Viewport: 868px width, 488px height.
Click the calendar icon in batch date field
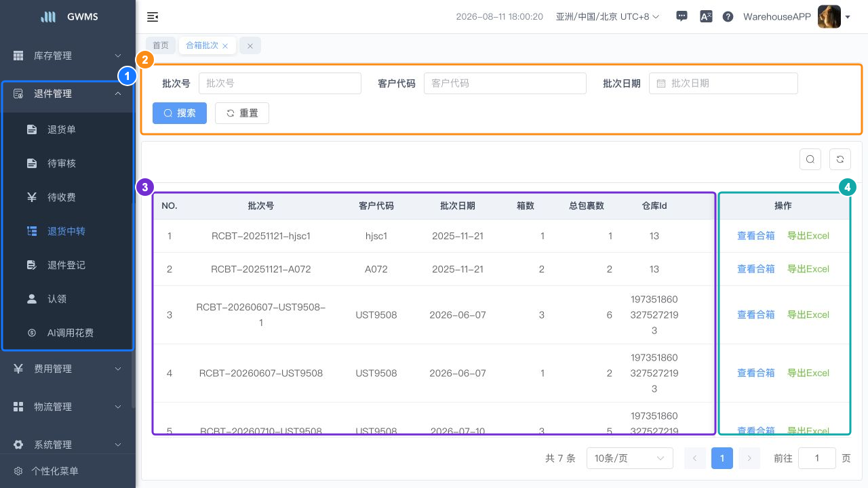click(661, 83)
